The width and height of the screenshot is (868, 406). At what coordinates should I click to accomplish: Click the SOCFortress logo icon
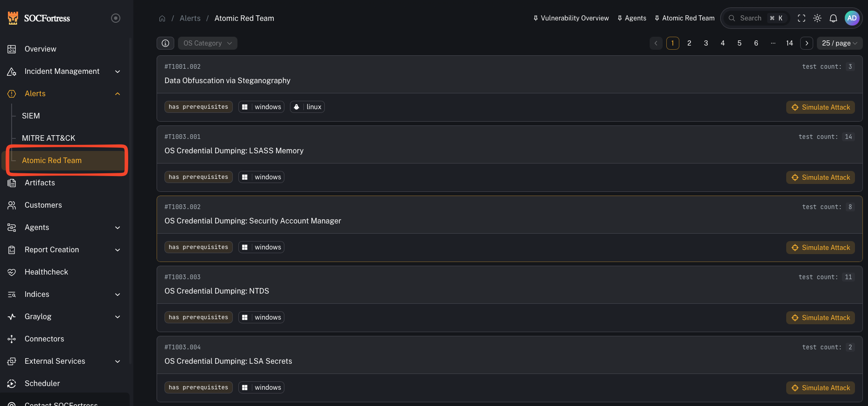tap(13, 18)
